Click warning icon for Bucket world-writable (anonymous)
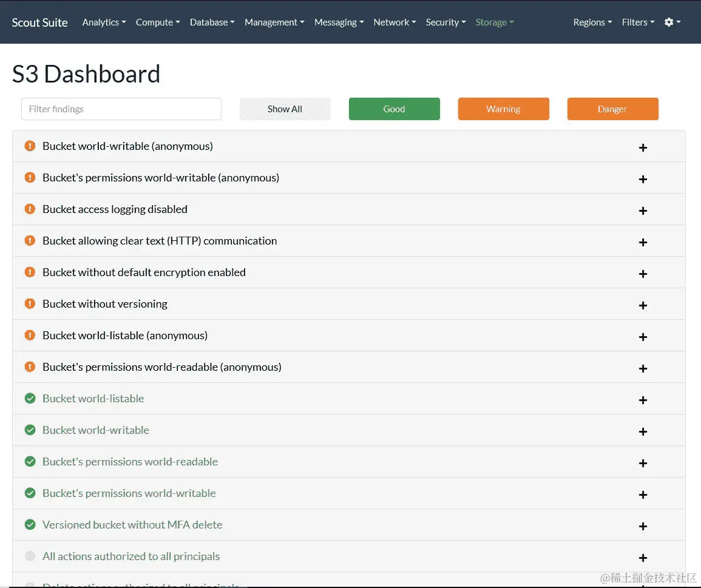 30,146
